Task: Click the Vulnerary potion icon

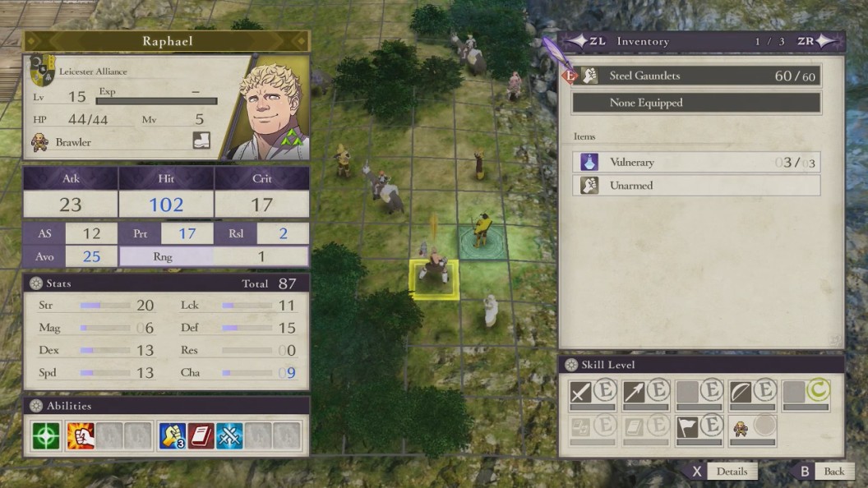Action: (x=589, y=162)
